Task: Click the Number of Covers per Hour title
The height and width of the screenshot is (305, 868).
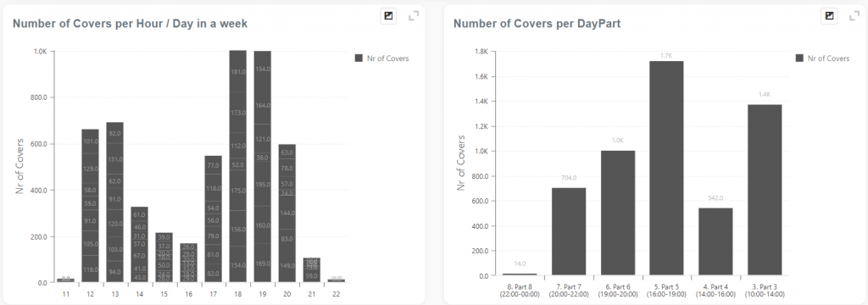Action: 130,24
